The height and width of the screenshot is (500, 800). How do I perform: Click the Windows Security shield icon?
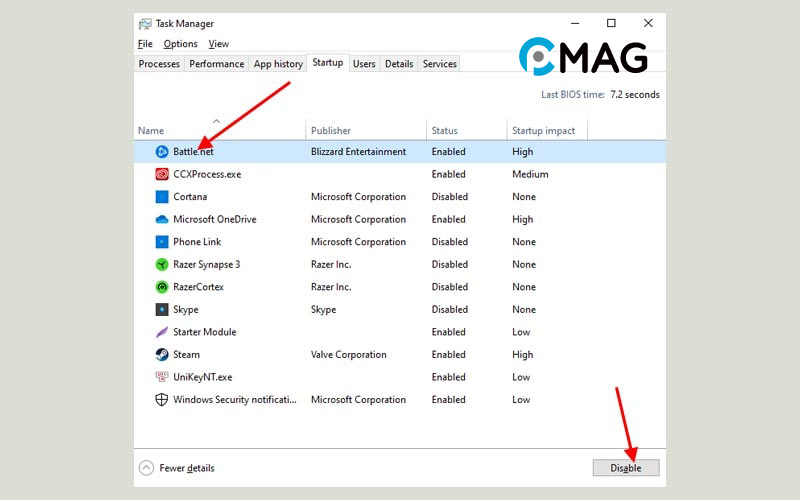click(162, 400)
